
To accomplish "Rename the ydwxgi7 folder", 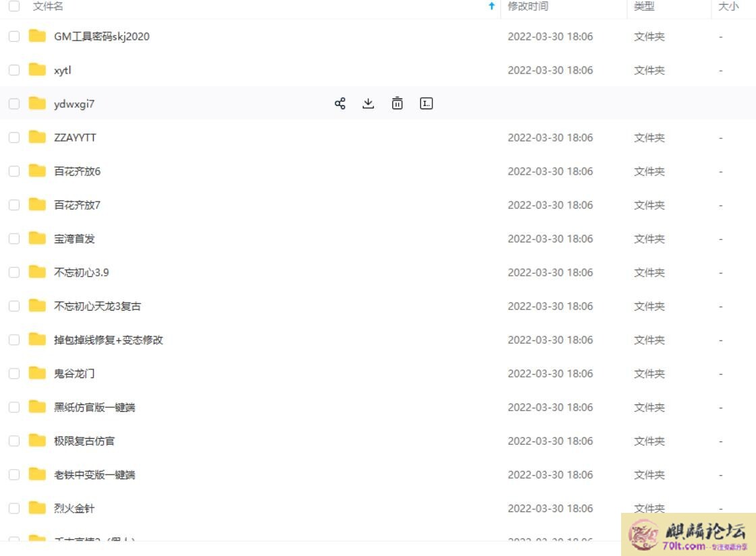I will [x=426, y=104].
